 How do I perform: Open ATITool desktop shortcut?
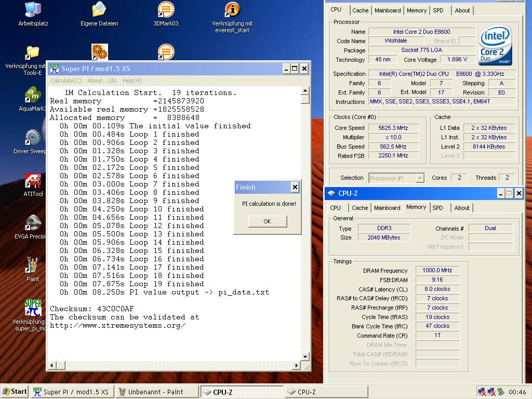click(x=33, y=185)
